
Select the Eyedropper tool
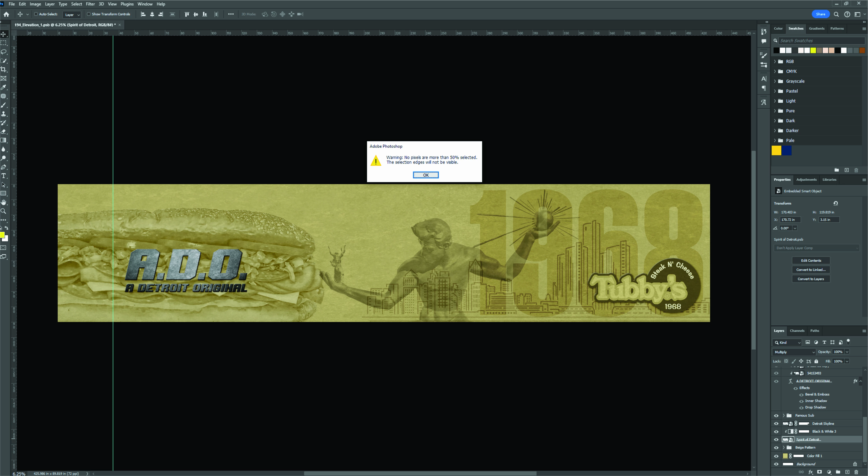point(4,87)
